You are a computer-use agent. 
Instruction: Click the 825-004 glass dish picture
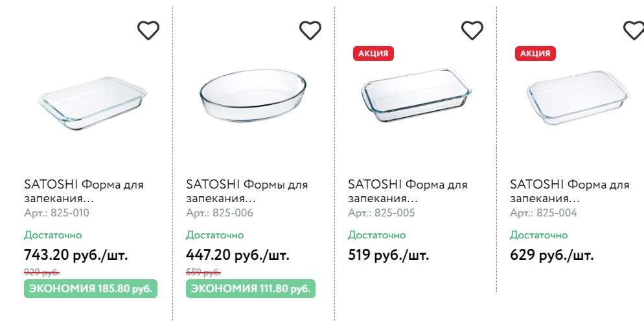click(x=577, y=97)
